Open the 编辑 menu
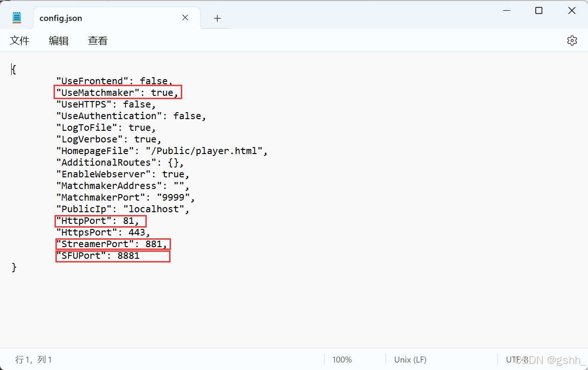 [x=59, y=40]
